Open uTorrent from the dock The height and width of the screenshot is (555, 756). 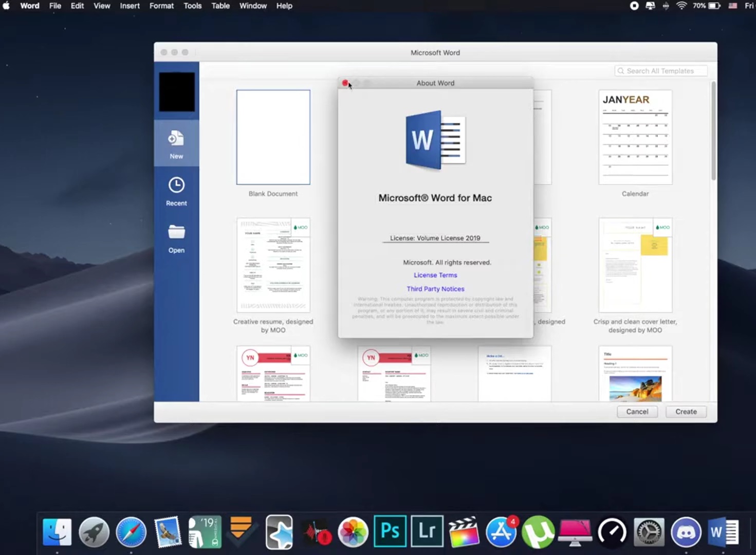click(538, 532)
